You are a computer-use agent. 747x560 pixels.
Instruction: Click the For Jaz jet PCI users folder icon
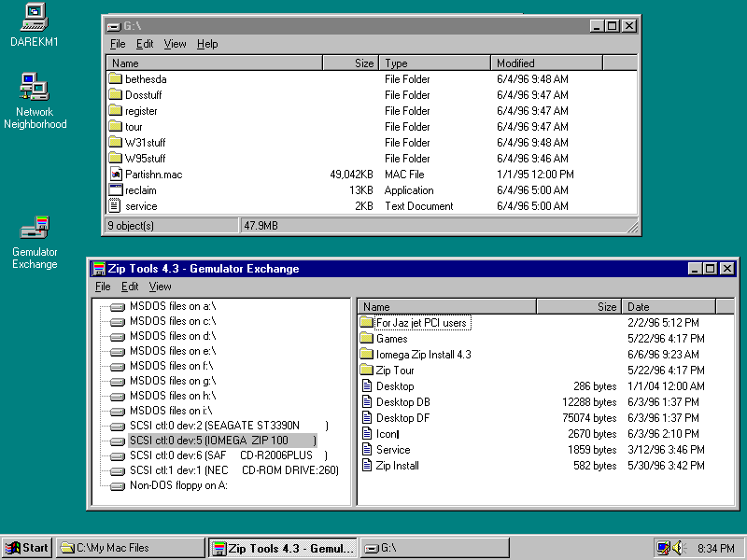coord(366,322)
